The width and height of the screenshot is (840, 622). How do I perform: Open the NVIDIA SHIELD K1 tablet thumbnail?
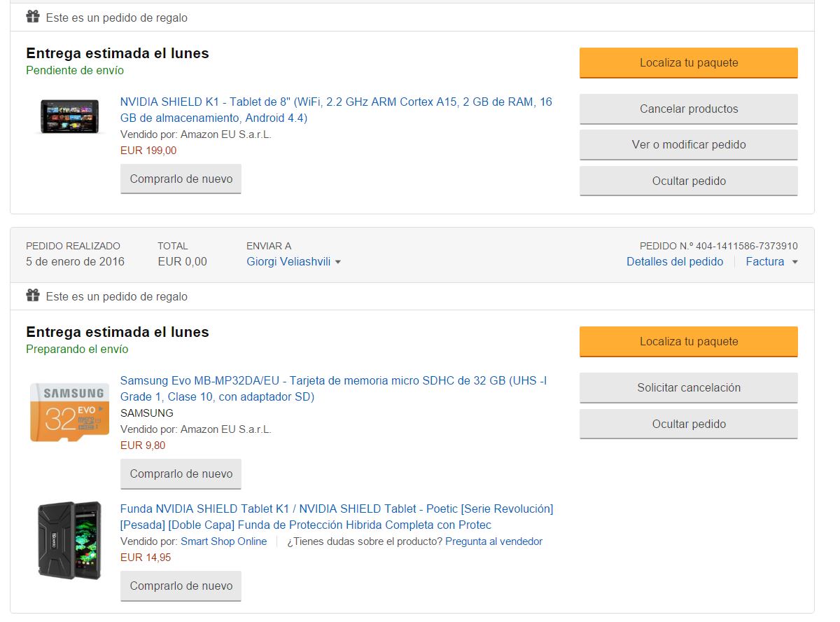(69, 116)
